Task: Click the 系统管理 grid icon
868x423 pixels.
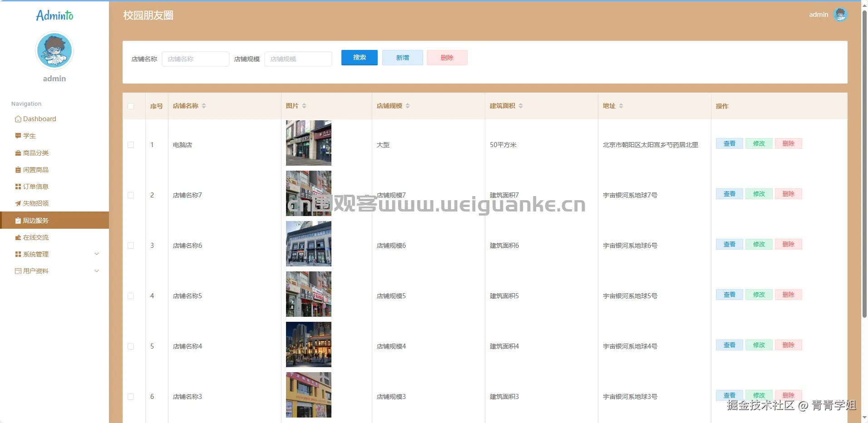Action: click(x=18, y=254)
